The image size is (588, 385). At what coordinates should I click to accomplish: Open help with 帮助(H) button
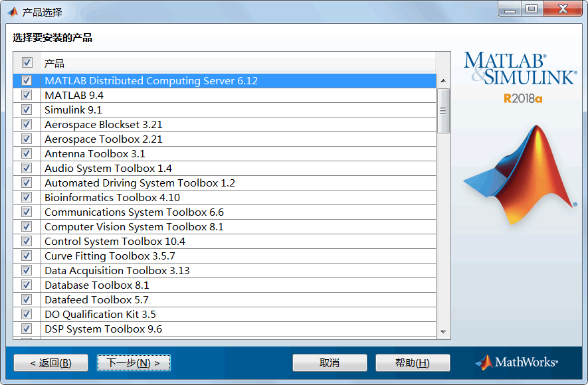click(x=413, y=363)
